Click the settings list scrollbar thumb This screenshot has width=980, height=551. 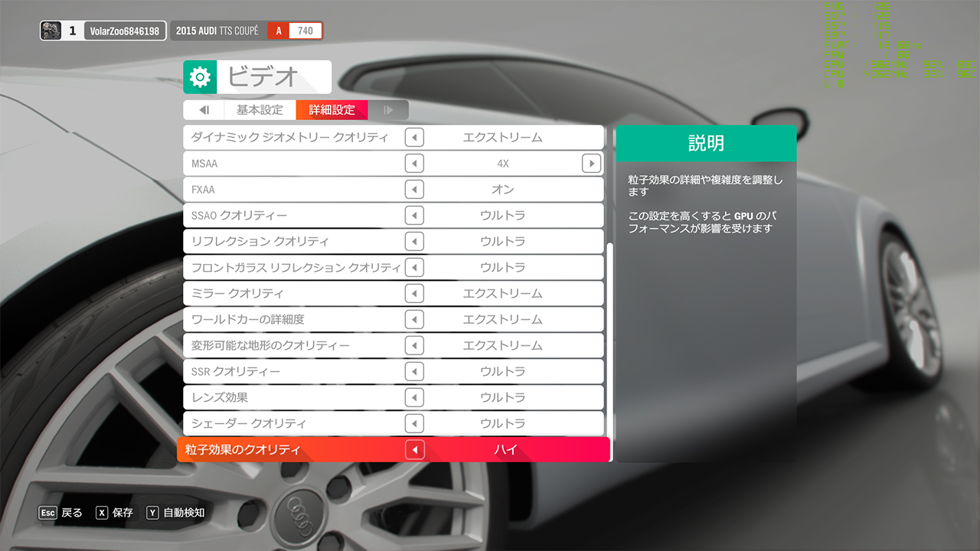click(609, 352)
